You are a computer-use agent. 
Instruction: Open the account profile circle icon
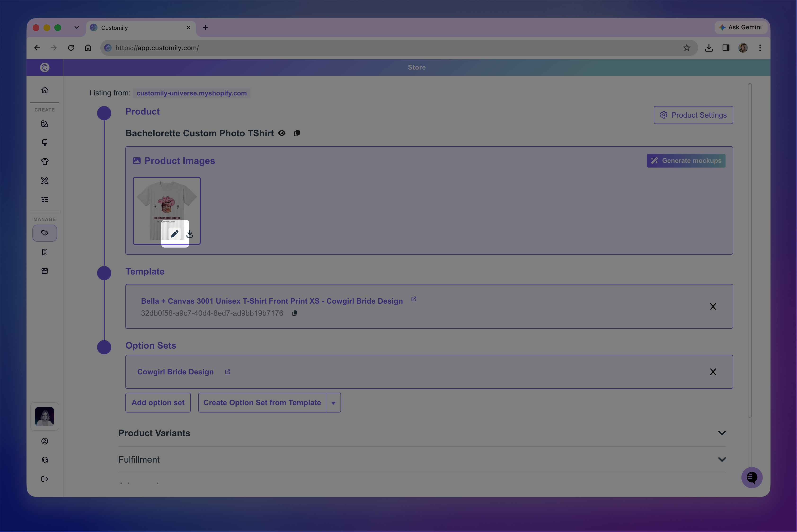tap(44, 441)
